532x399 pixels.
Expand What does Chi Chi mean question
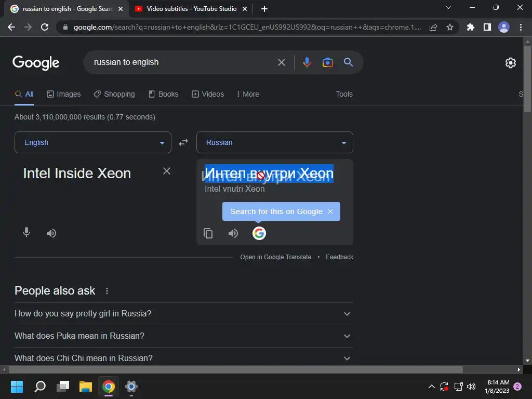pos(183,357)
